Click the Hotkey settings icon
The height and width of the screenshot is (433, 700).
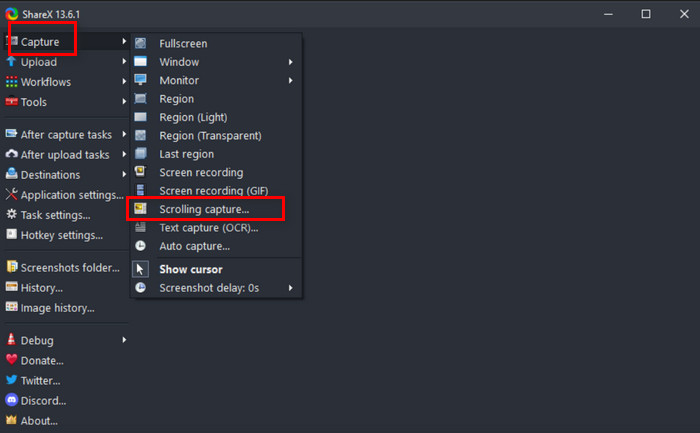point(11,234)
